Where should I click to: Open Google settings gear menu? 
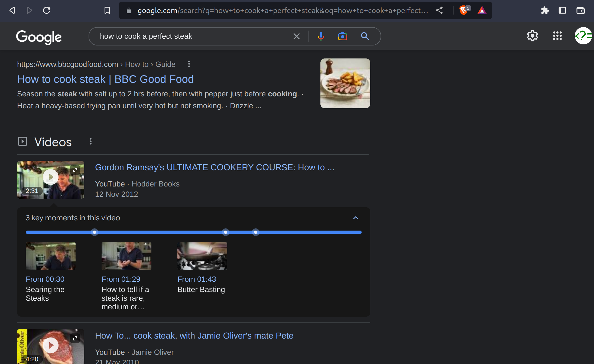click(532, 36)
